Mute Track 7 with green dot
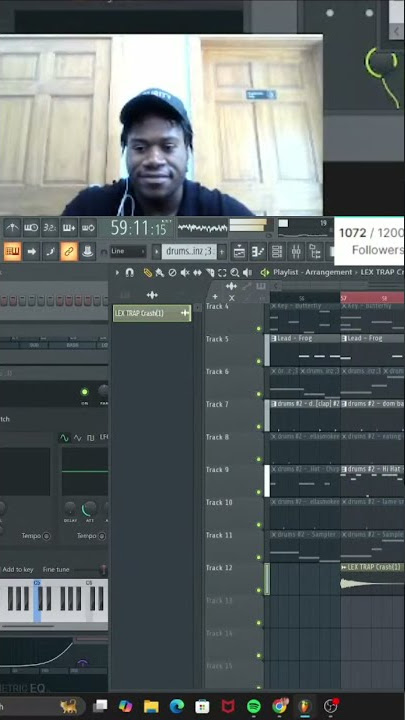 point(259,427)
